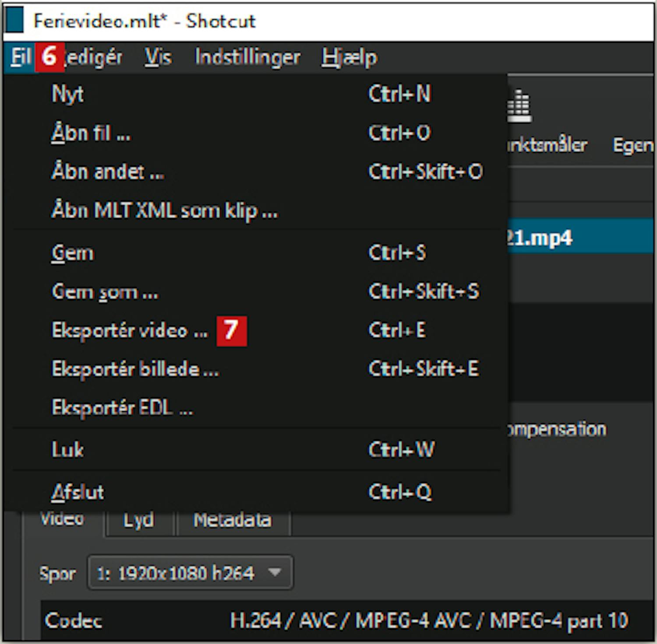This screenshot has height=644, width=657.
Task: Select Eksportér billede ... entry
Action: [256, 369]
